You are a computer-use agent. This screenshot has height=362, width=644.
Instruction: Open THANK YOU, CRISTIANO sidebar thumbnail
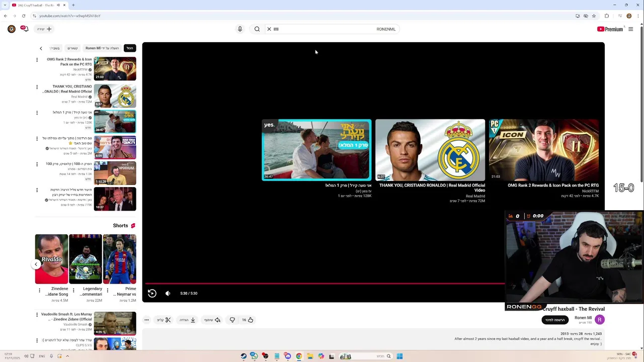(115, 96)
